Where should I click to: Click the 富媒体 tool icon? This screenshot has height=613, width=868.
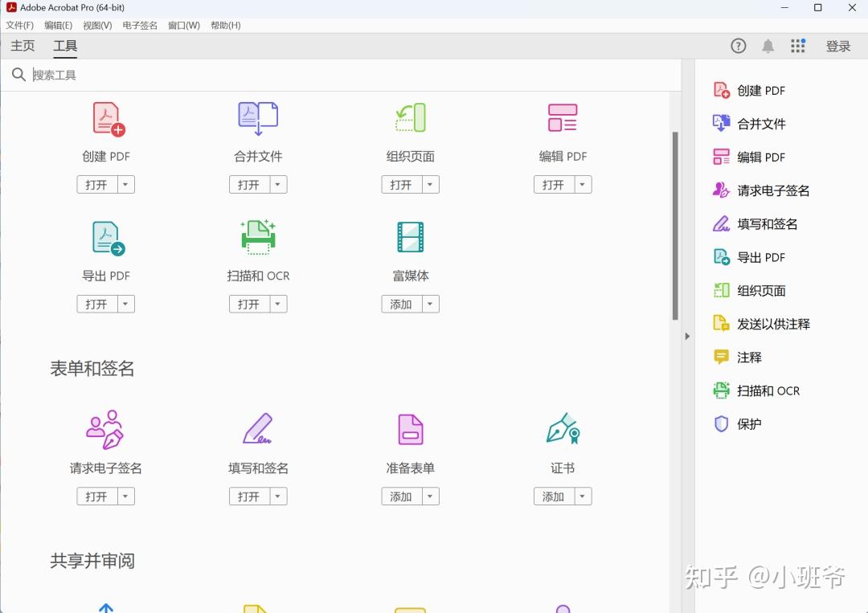tap(410, 237)
